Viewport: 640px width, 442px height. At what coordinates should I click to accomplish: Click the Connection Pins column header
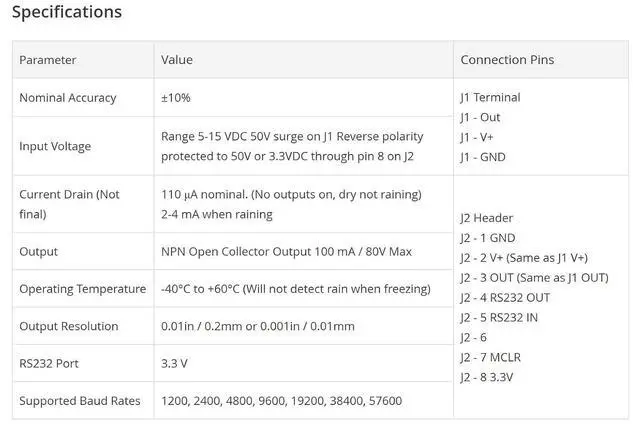coord(507,60)
